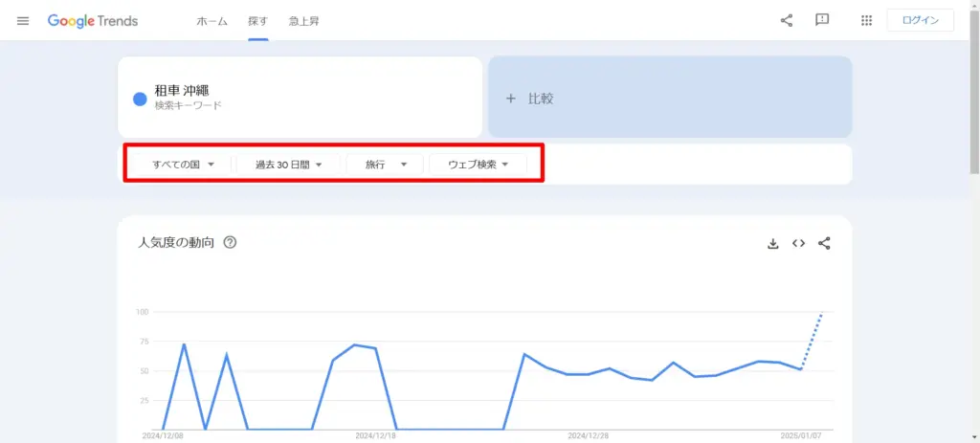Image resolution: width=980 pixels, height=443 pixels.
Task: Go to the ホーム tab
Action: click(x=212, y=21)
